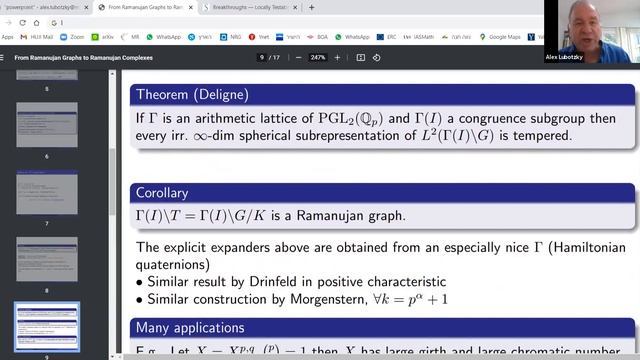Rotate the PDF counterclockwise

(376, 58)
